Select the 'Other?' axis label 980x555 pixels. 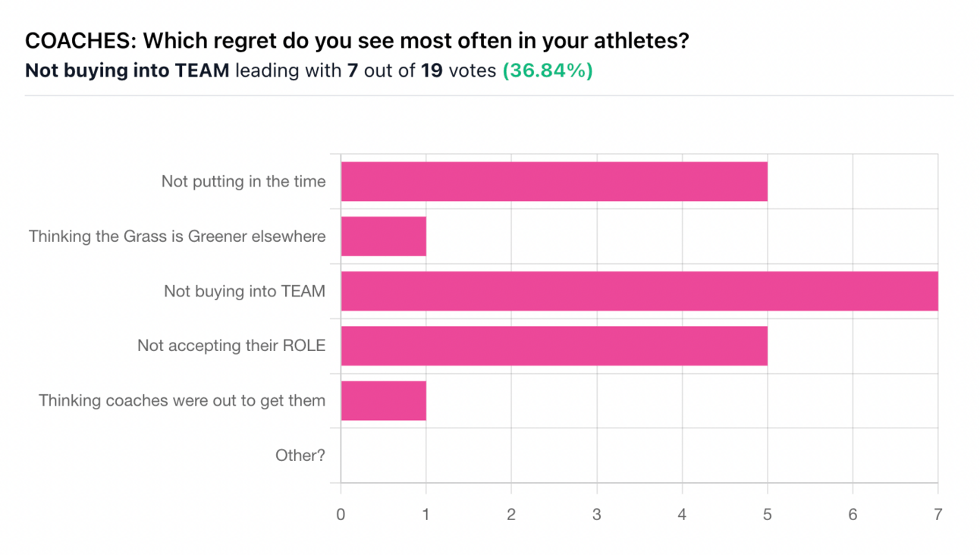(300, 455)
